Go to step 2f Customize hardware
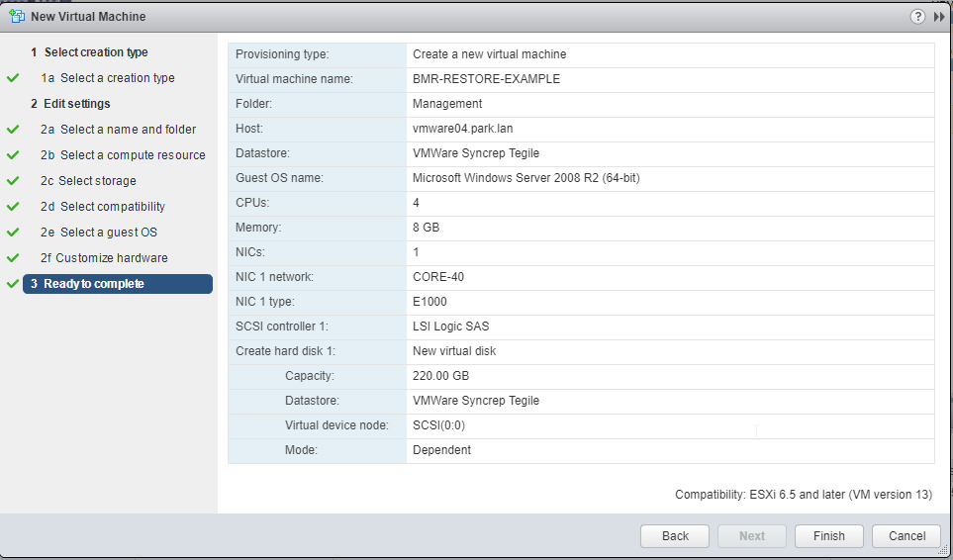 pyautogui.click(x=104, y=258)
